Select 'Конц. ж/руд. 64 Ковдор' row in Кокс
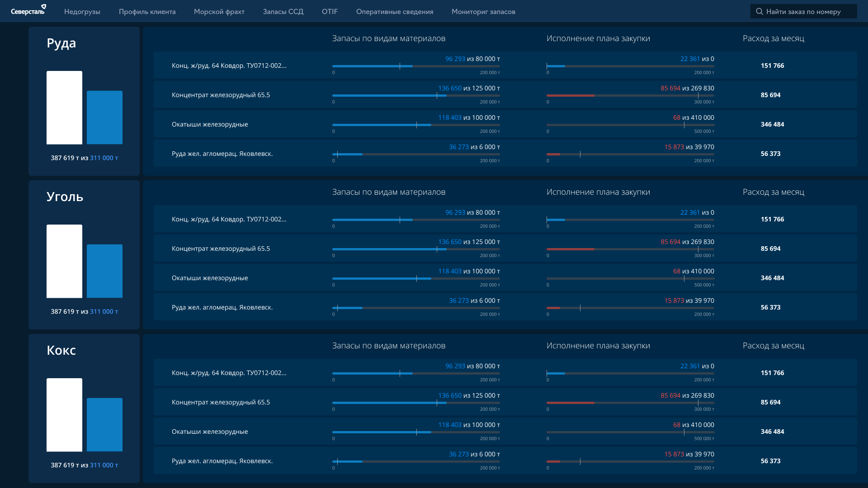The image size is (868, 488). pyautogui.click(x=505, y=373)
